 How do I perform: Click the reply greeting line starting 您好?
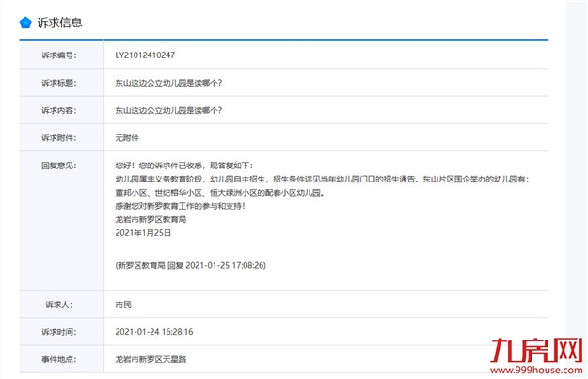pos(184,166)
